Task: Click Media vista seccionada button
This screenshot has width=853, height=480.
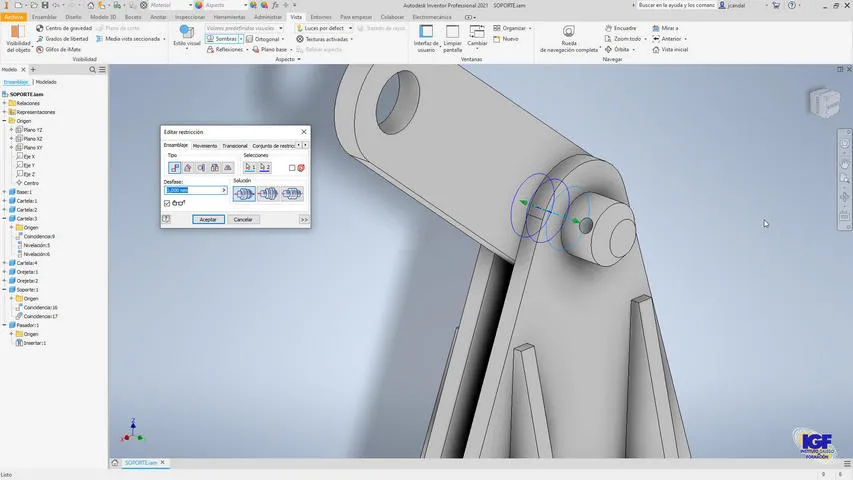Action: pyautogui.click(x=131, y=39)
